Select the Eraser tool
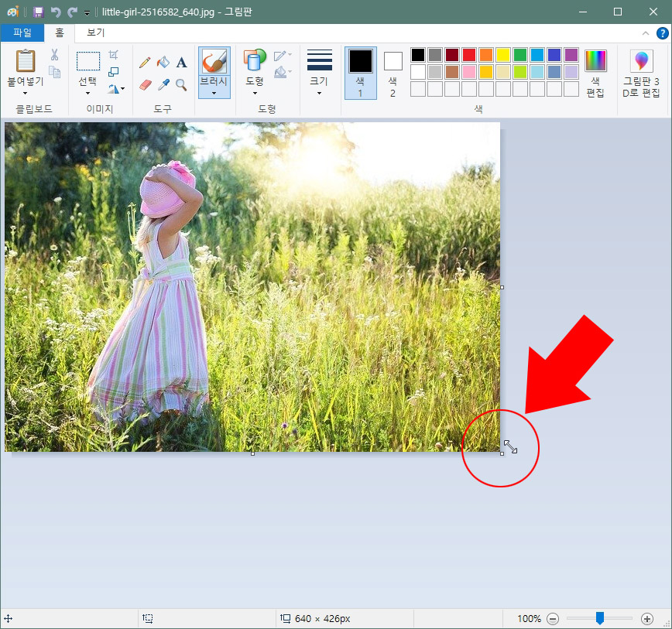 tap(146, 85)
